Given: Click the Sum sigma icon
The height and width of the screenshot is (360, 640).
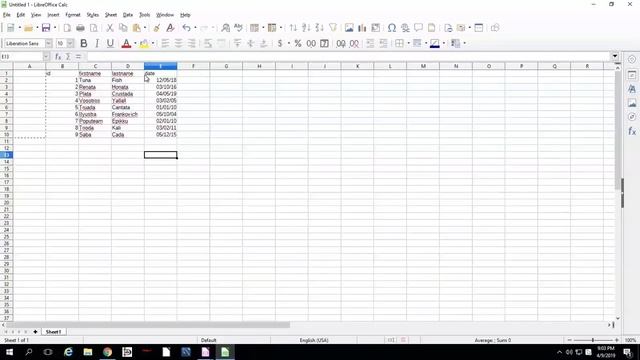Looking at the screenshot, I should click(68, 56).
